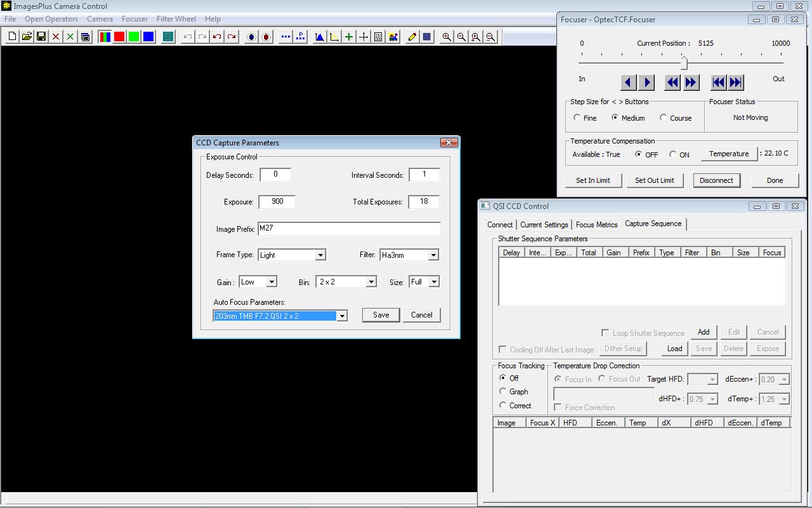Open the histogram tool icon
The image size is (812, 508).
pyautogui.click(x=320, y=37)
